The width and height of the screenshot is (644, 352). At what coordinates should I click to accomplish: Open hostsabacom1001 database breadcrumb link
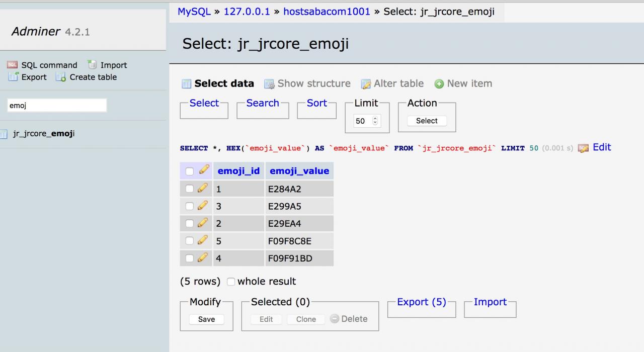(x=328, y=12)
